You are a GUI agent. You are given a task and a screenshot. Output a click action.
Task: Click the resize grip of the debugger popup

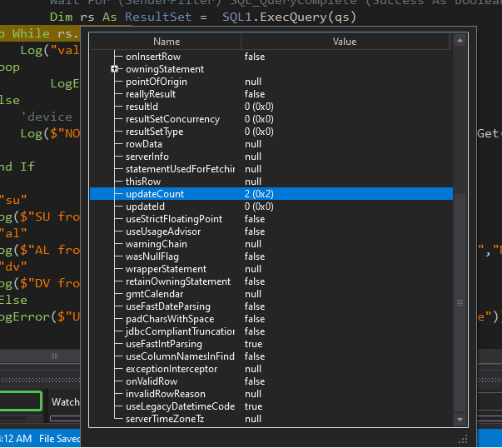pos(464,439)
